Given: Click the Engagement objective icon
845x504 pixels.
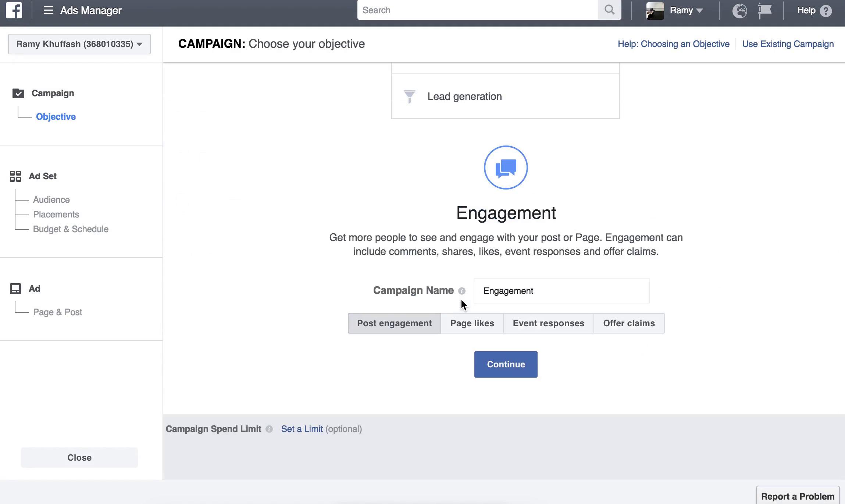Looking at the screenshot, I should [506, 167].
